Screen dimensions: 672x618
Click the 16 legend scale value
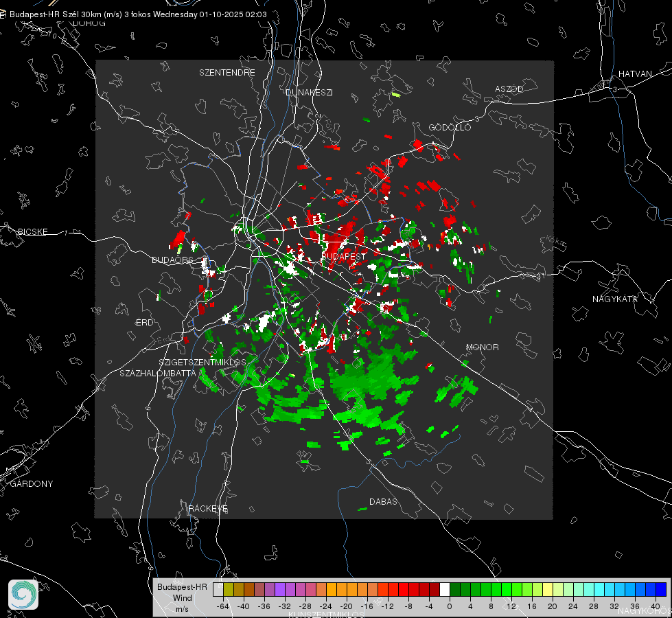point(532,606)
